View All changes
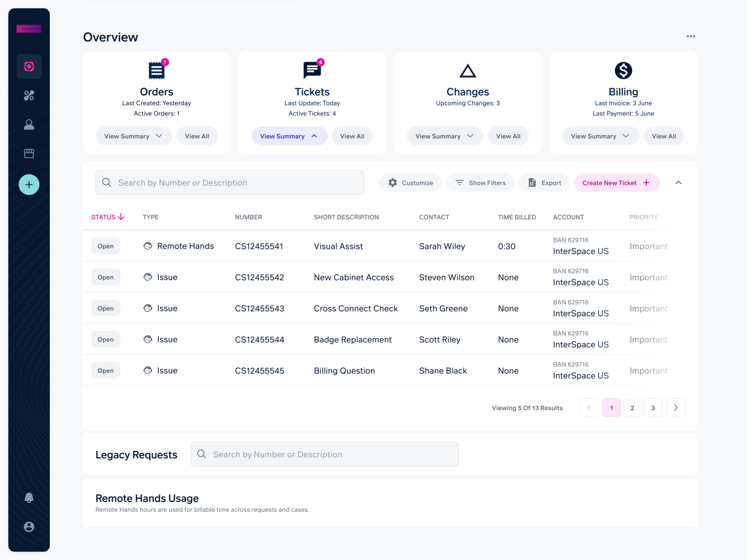Image resolution: width=747 pixels, height=560 pixels. [508, 136]
